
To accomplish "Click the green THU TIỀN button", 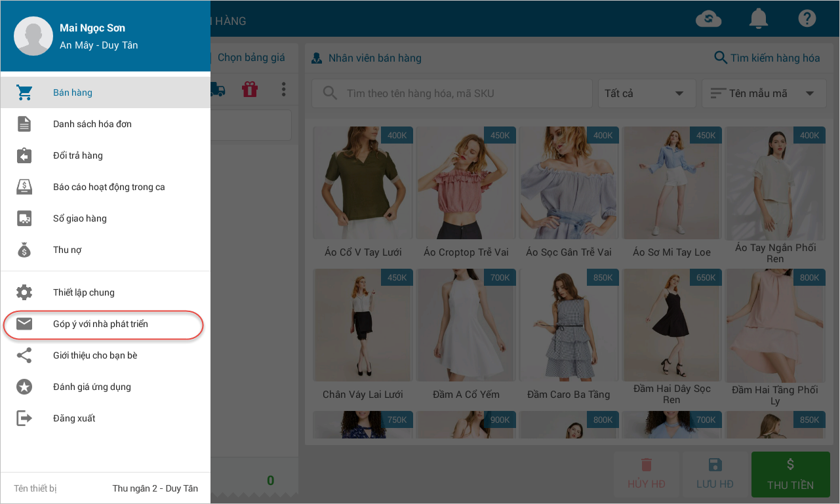I will click(791, 473).
